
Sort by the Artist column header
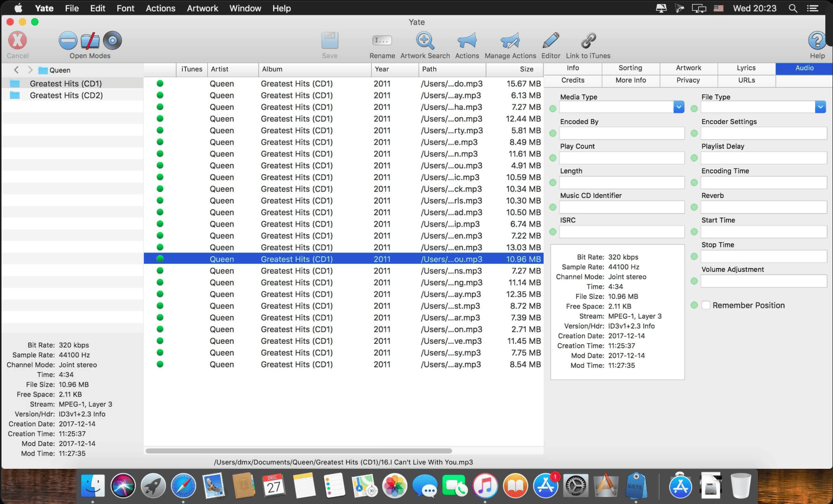[233, 69]
